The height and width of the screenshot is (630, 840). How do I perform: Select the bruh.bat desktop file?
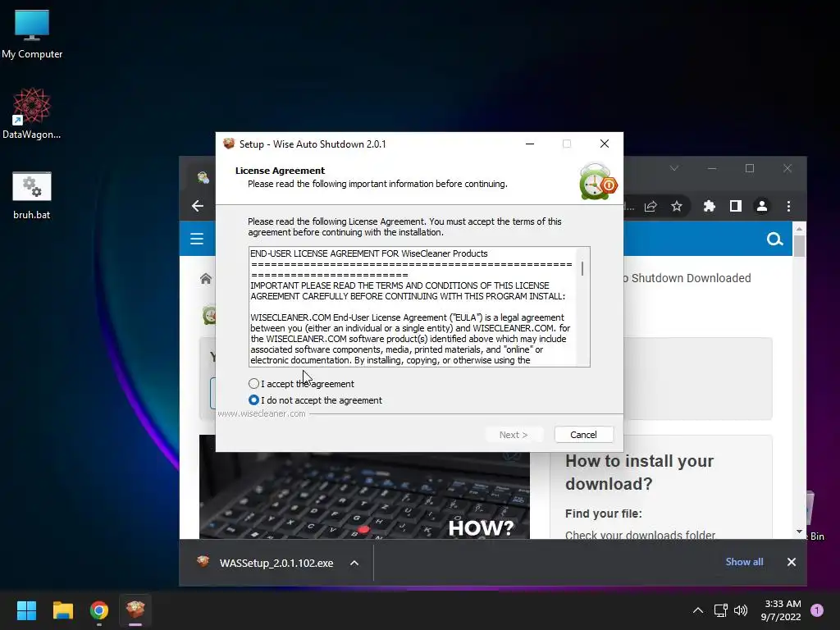coord(32,195)
